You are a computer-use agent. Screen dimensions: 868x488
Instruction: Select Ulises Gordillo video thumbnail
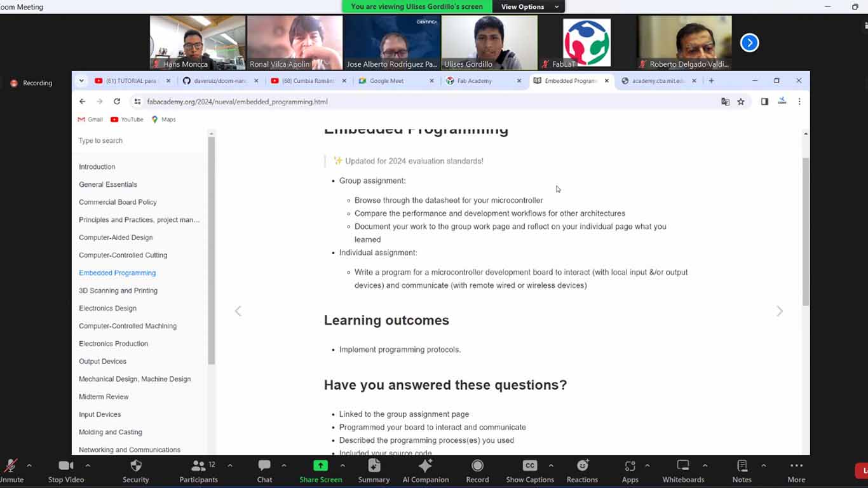click(489, 43)
